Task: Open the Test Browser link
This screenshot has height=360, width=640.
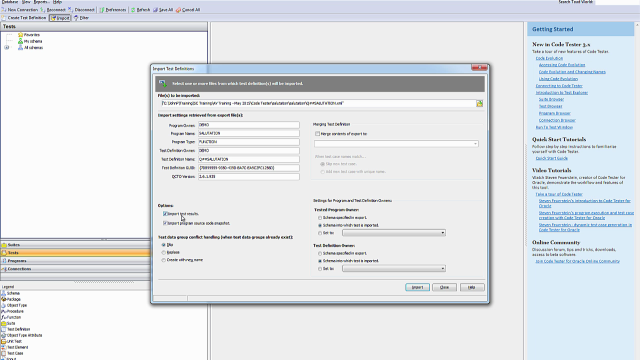Action: (x=550, y=107)
